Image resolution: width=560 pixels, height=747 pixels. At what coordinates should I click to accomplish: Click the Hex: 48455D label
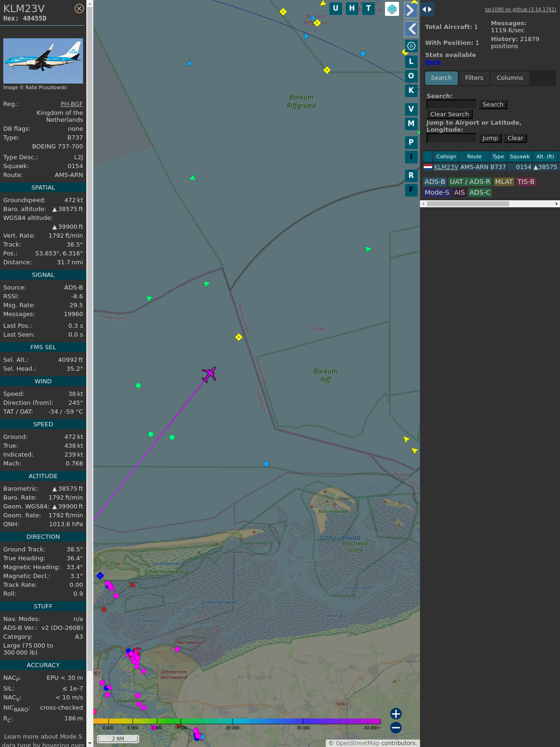coord(25,19)
